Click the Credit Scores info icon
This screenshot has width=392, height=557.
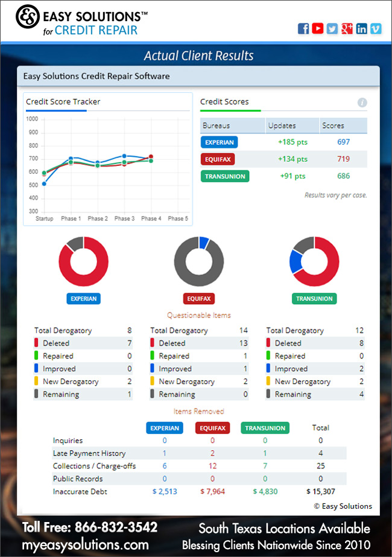pos(362,103)
